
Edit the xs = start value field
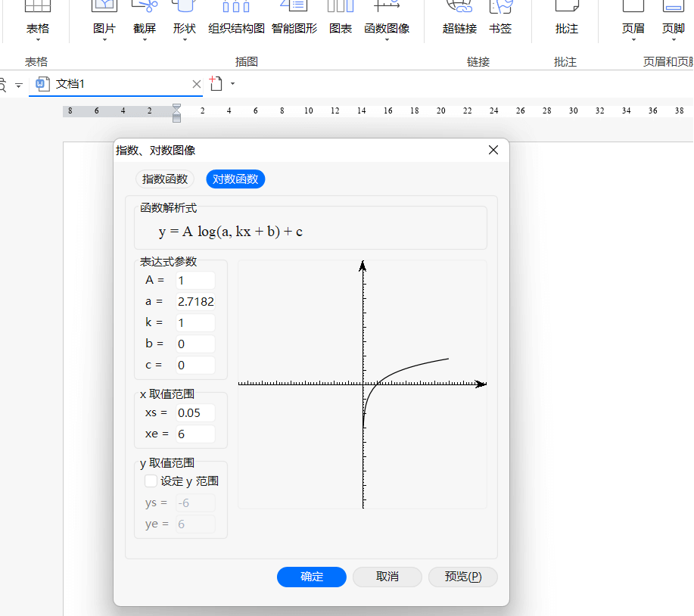point(195,413)
